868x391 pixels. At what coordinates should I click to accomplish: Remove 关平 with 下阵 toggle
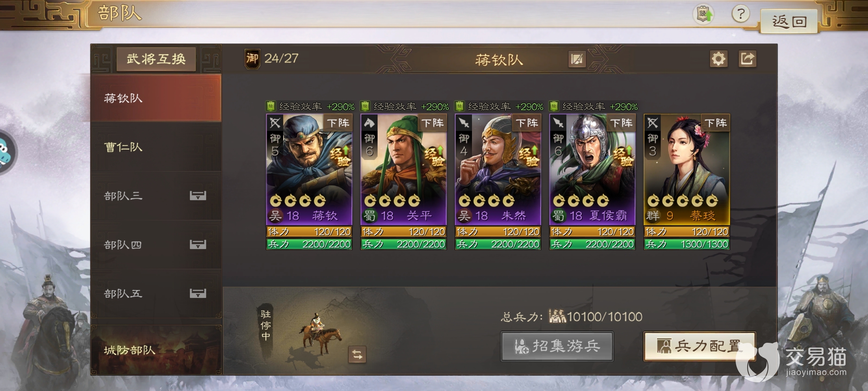(432, 123)
